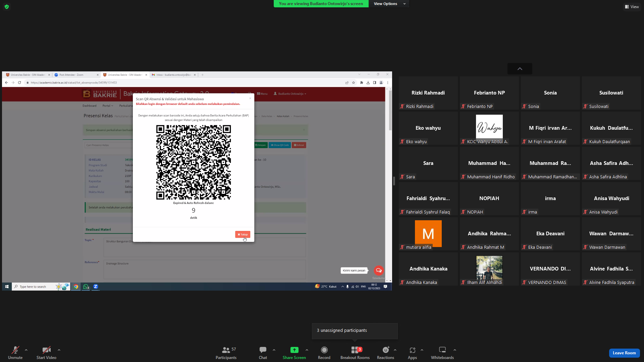Click the browser address bar URL
The height and width of the screenshot is (362, 644).
coord(74,83)
